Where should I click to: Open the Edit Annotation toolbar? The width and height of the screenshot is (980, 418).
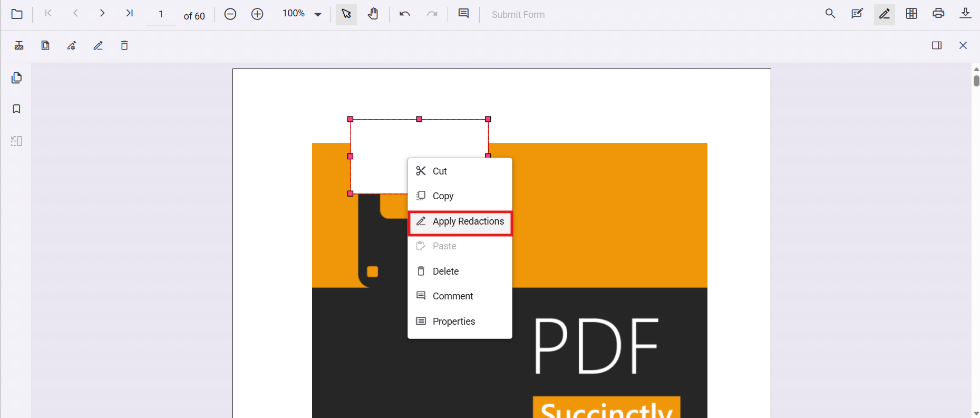[x=857, y=14]
